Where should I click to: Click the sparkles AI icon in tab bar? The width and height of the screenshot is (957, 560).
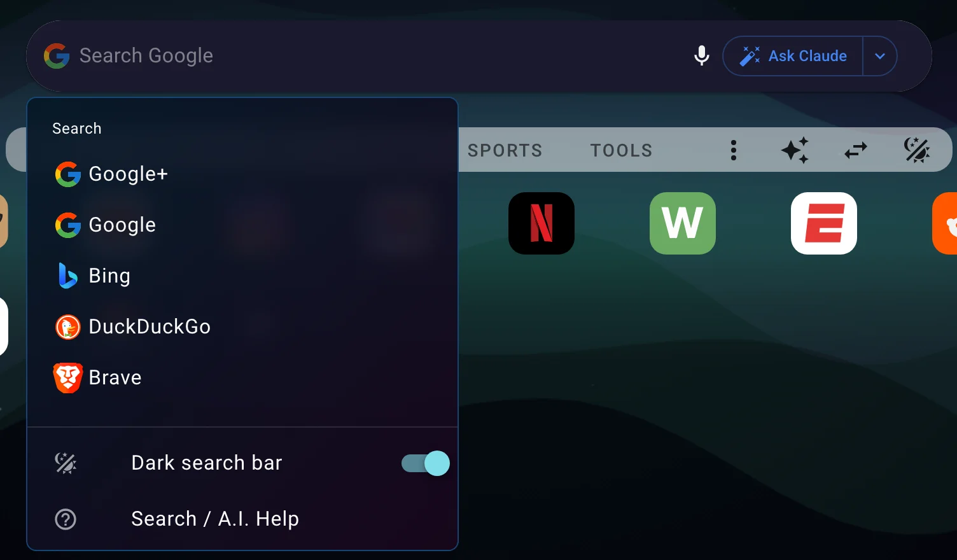795,150
